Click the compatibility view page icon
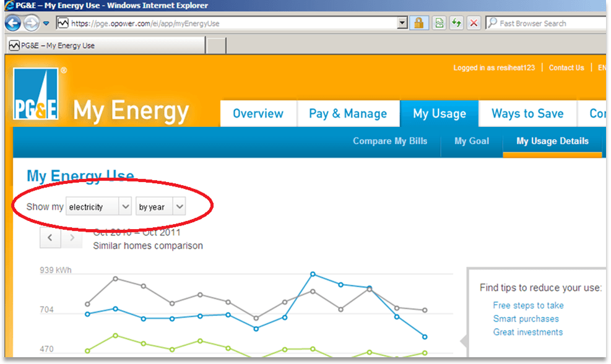 439,24
